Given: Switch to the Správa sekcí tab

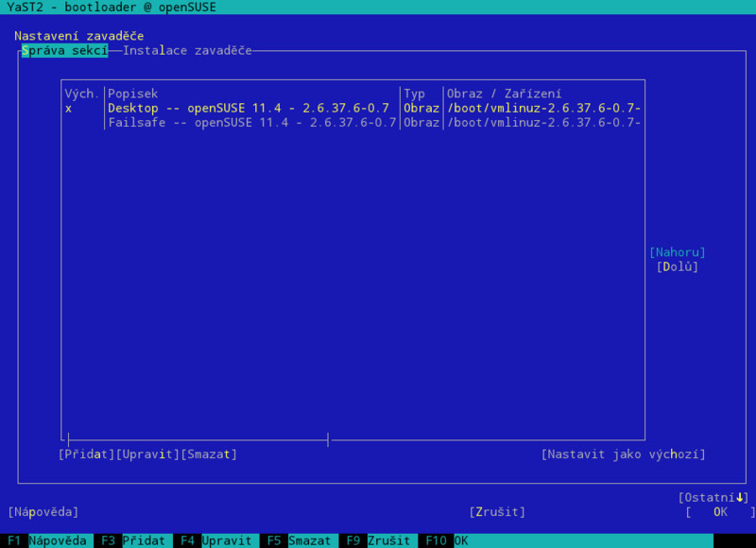Looking at the screenshot, I should pos(64,51).
